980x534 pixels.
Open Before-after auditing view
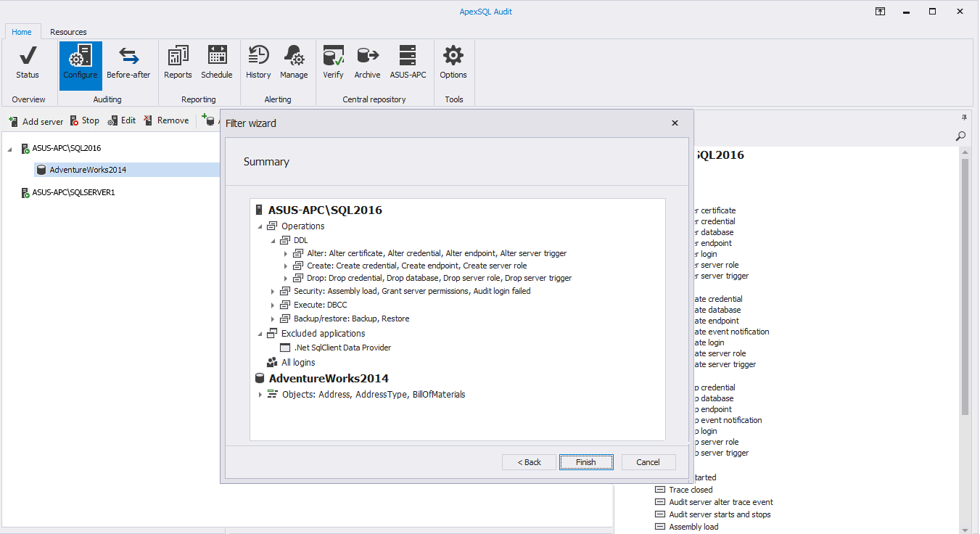(x=128, y=63)
